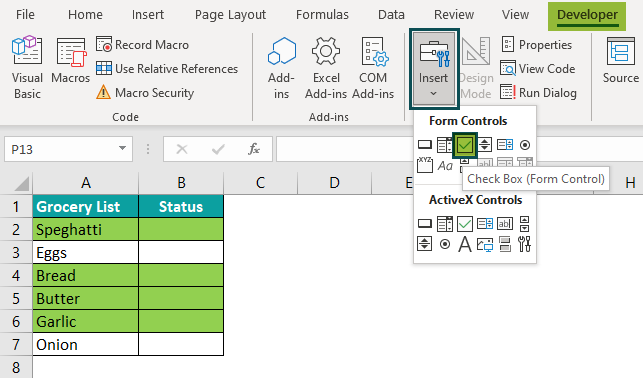Select the List Box form control
This screenshot has width=643, height=378.
click(505, 145)
